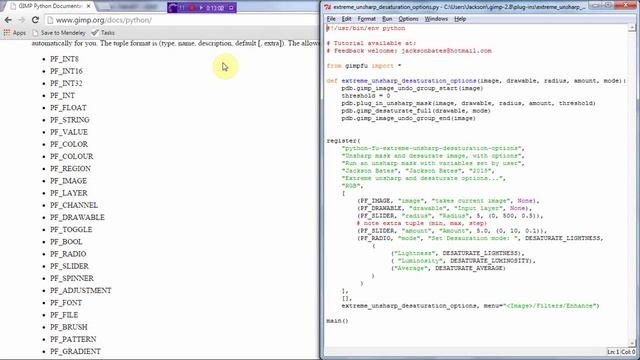Click PF_TOGGLE in the list
The image size is (640, 360).
point(71,230)
